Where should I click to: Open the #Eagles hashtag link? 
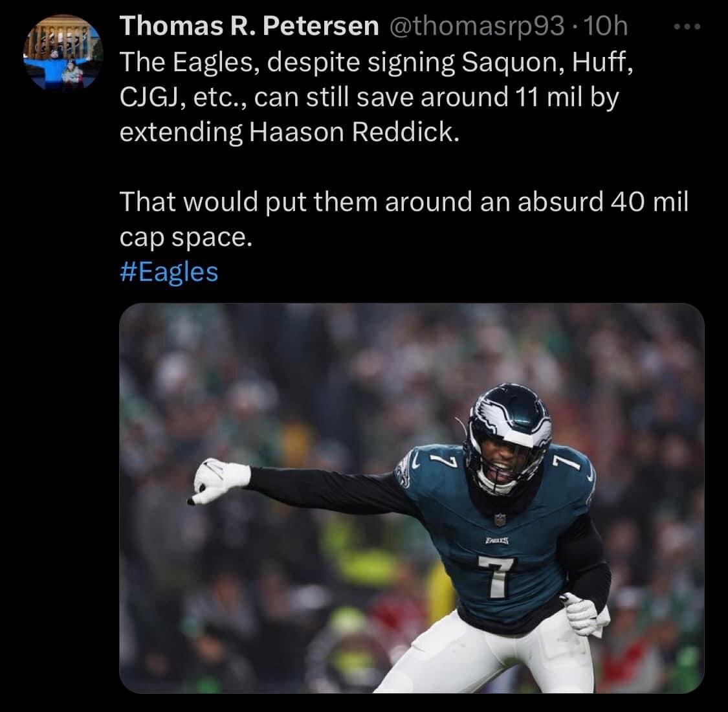point(168,272)
